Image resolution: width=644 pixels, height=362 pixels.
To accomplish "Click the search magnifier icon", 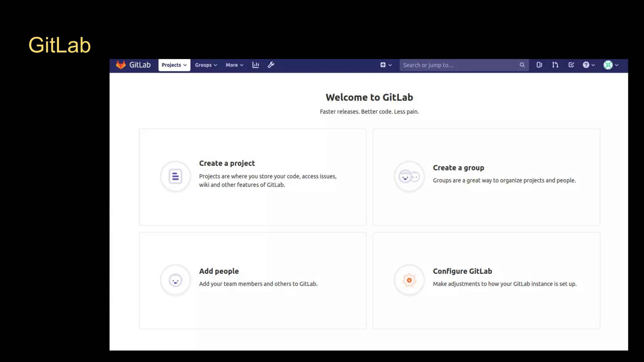I will [522, 65].
